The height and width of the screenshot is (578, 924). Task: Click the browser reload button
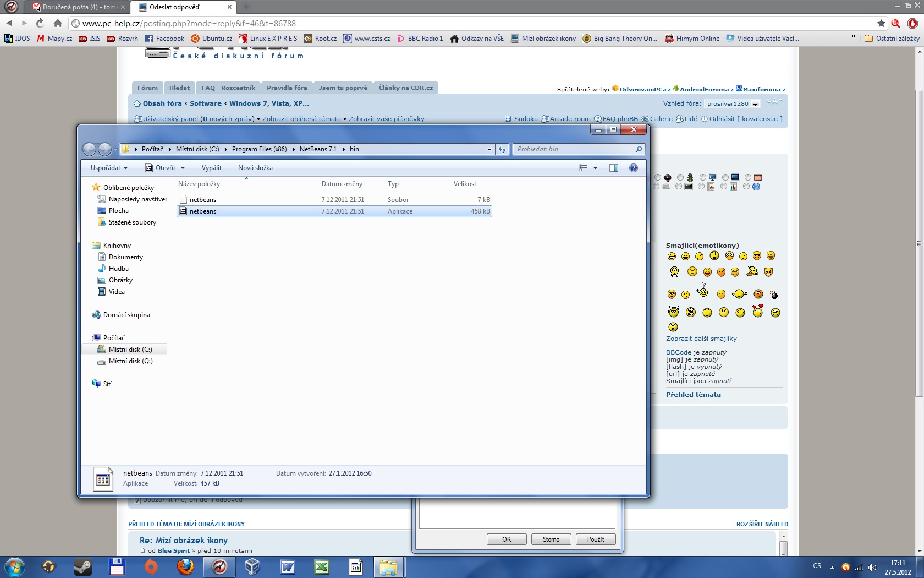click(40, 23)
